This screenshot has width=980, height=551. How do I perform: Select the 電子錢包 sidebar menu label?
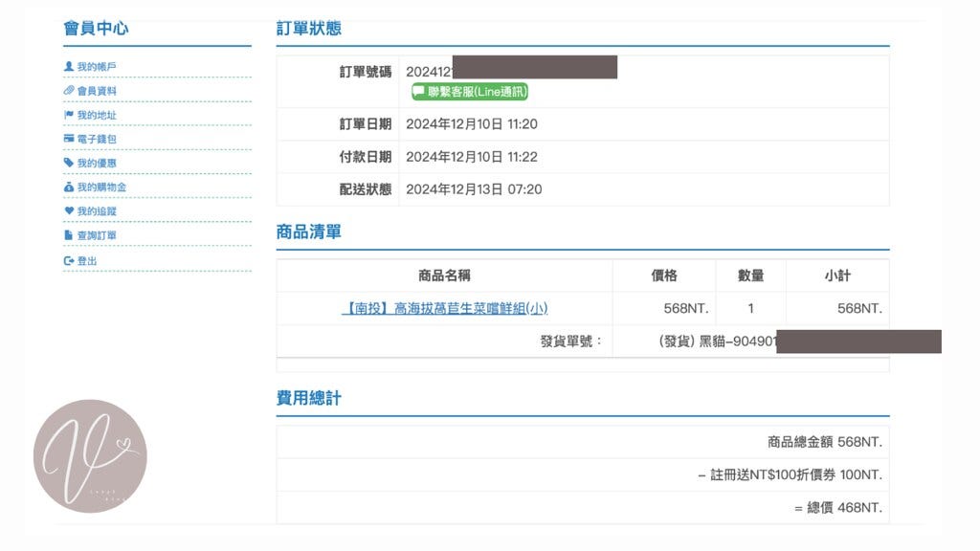point(98,140)
